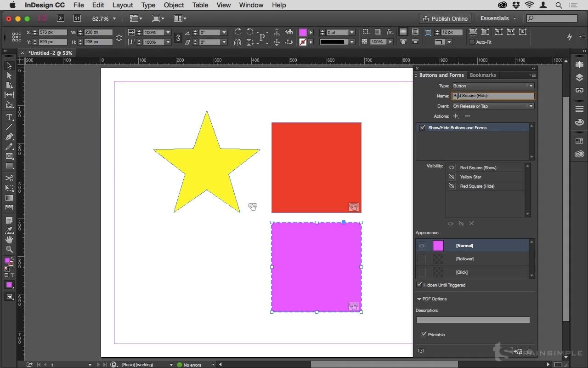
Task: Open Event dropdown On Release or Tap
Action: tap(493, 106)
